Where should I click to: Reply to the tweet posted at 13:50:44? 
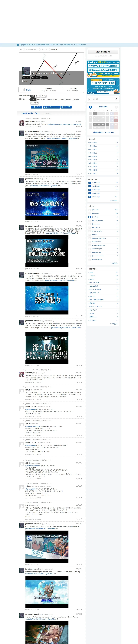[x=77, y=269]
